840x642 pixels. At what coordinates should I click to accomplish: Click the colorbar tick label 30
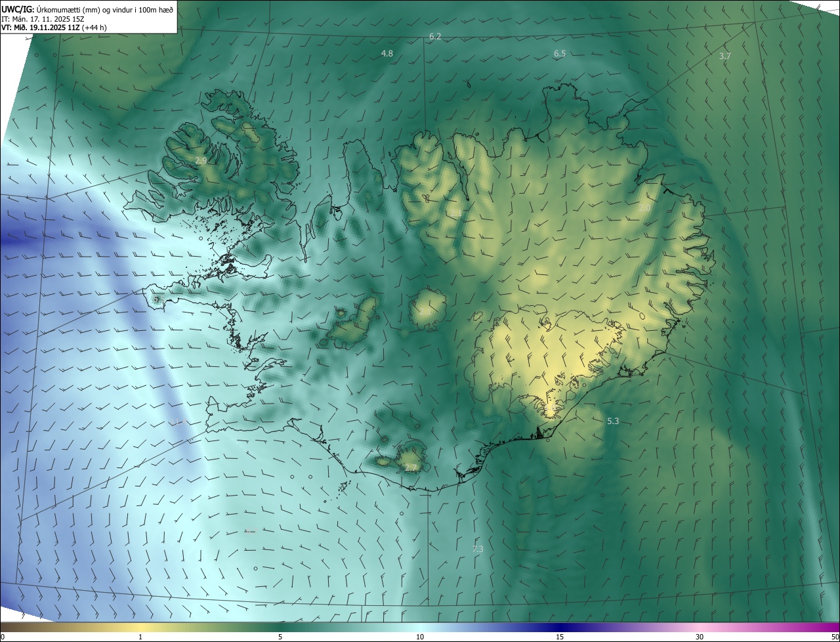pyautogui.click(x=700, y=637)
